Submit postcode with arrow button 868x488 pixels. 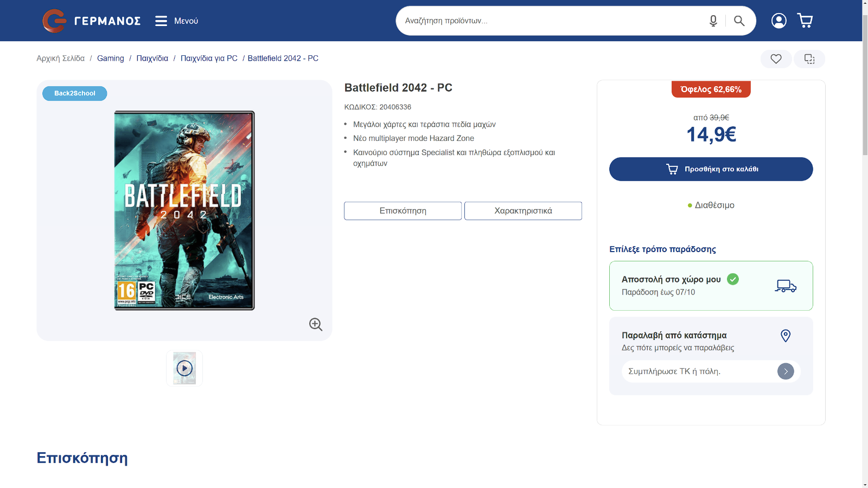[786, 371]
